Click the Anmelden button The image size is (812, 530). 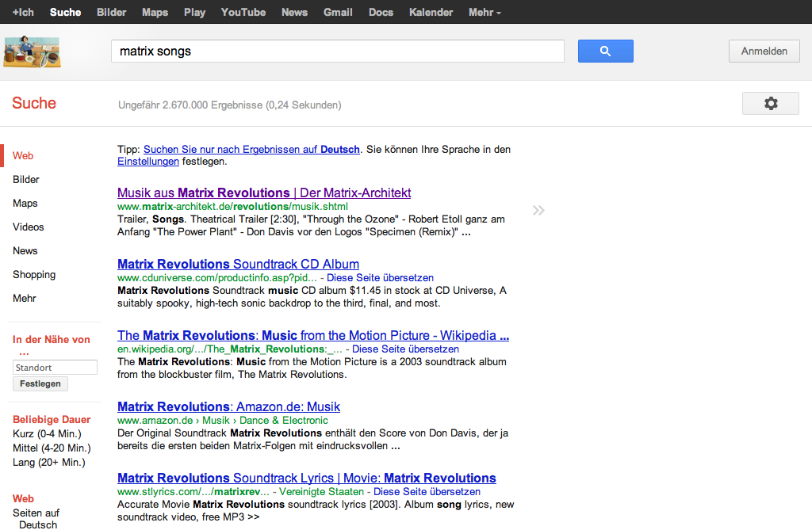764,51
